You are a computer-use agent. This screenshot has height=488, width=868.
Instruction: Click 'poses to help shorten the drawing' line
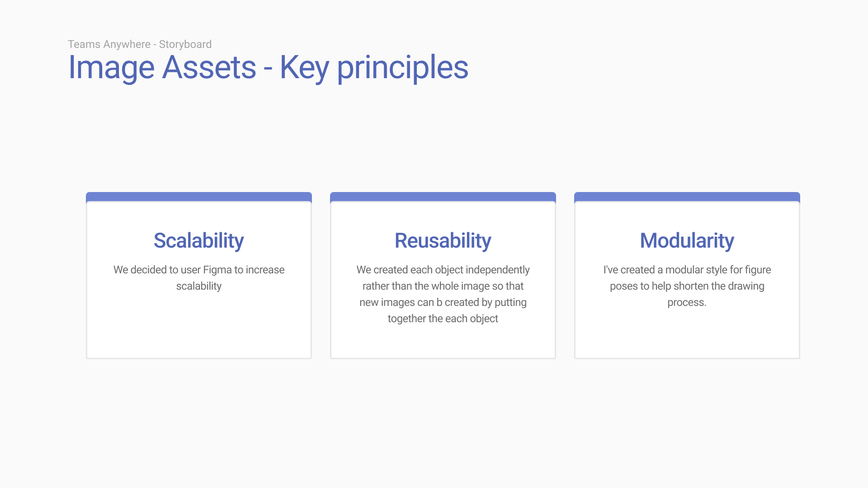687,286
